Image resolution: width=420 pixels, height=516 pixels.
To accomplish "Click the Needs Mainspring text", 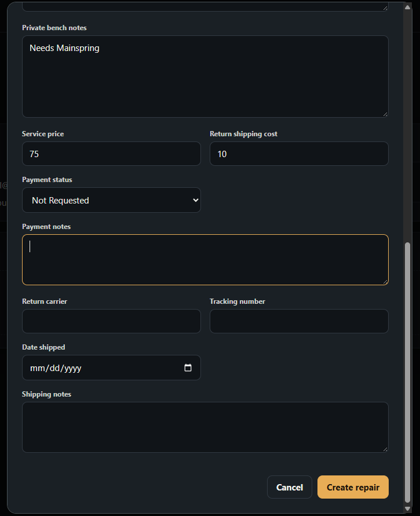I will click(x=64, y=48).
